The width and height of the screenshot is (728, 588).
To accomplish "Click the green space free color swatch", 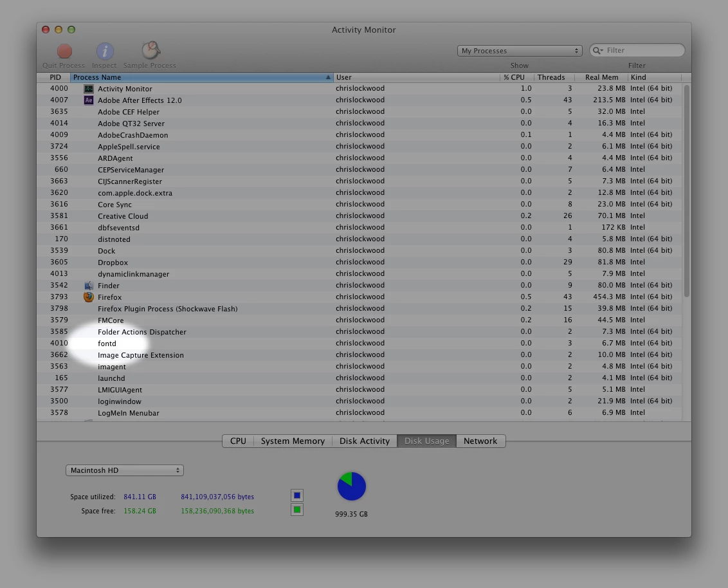I will (x=297, y=510).
